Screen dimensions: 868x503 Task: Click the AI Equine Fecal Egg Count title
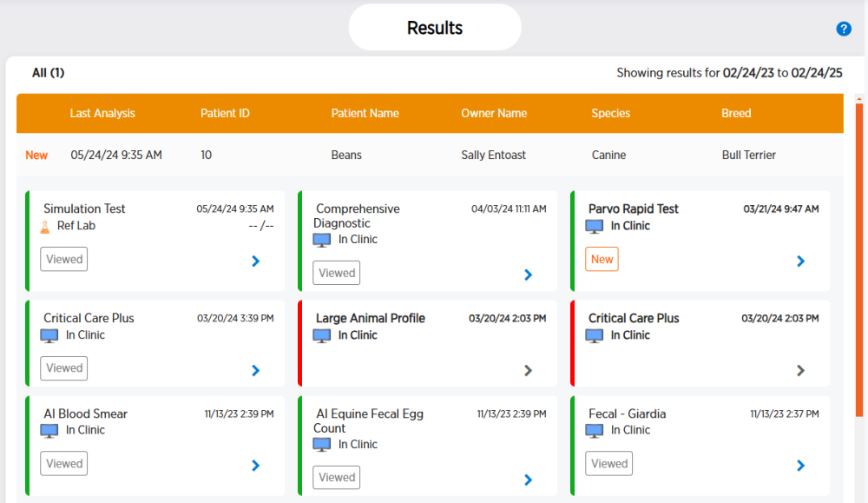click(x=368, y=421)
